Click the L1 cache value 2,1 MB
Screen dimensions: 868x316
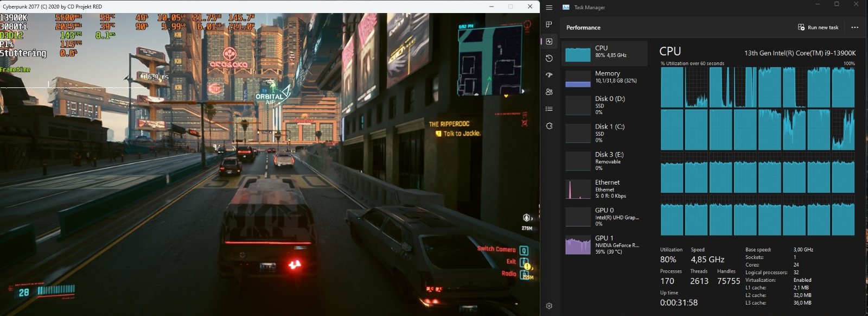(801, 288)
